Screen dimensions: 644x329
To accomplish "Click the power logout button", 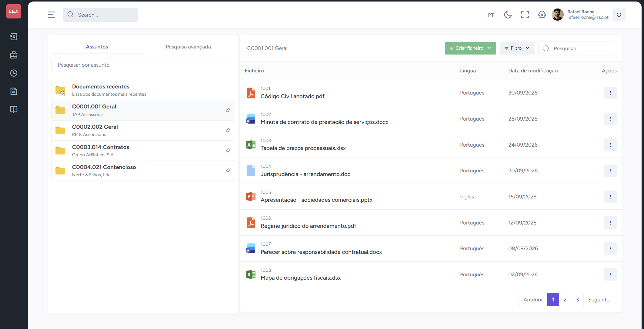I will tap(619, 15).
